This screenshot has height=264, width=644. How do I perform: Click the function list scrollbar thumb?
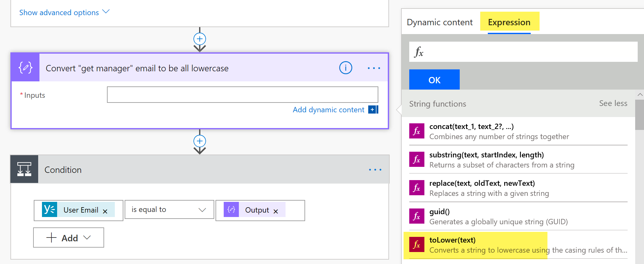coord(640,115)
